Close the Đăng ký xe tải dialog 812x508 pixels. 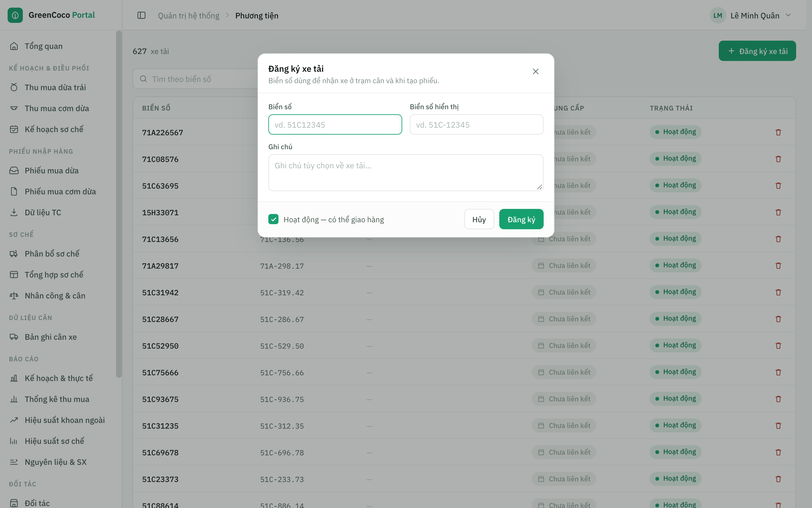[535, 71]
